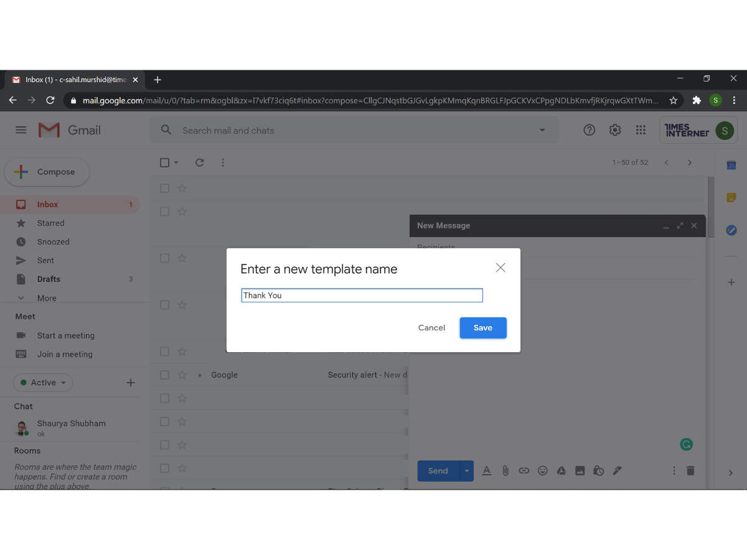Open the Google apps grid
This screenshot has height=560, width=747.
pos(641,129)
